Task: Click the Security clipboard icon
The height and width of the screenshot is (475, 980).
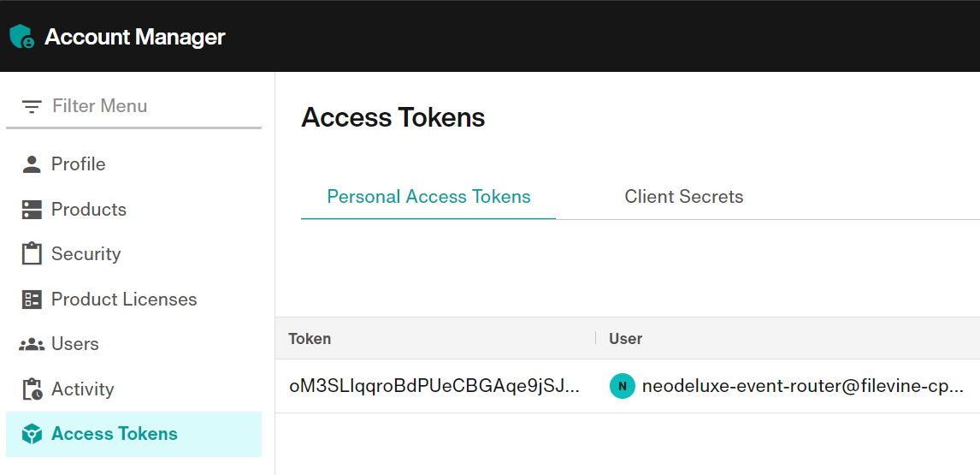Action: (x=32, y=253)
